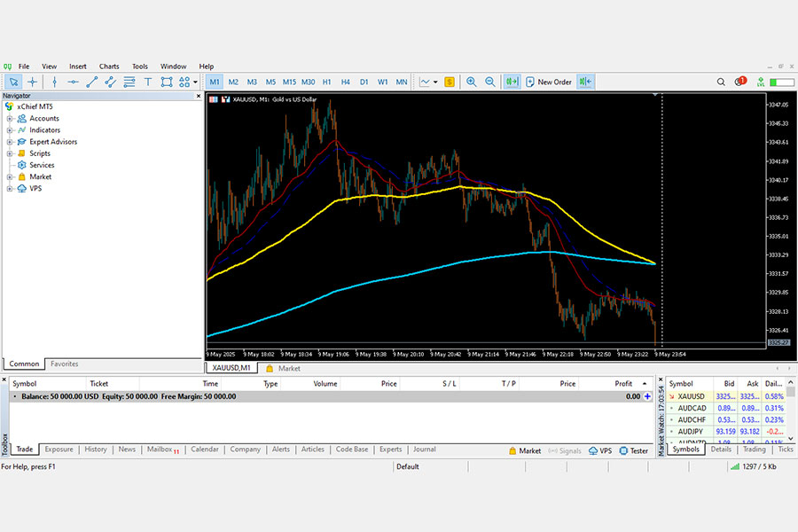Viewport: 798px width, 532px height.
Task: Switch to MN timeframe
Action: point(402,82)
